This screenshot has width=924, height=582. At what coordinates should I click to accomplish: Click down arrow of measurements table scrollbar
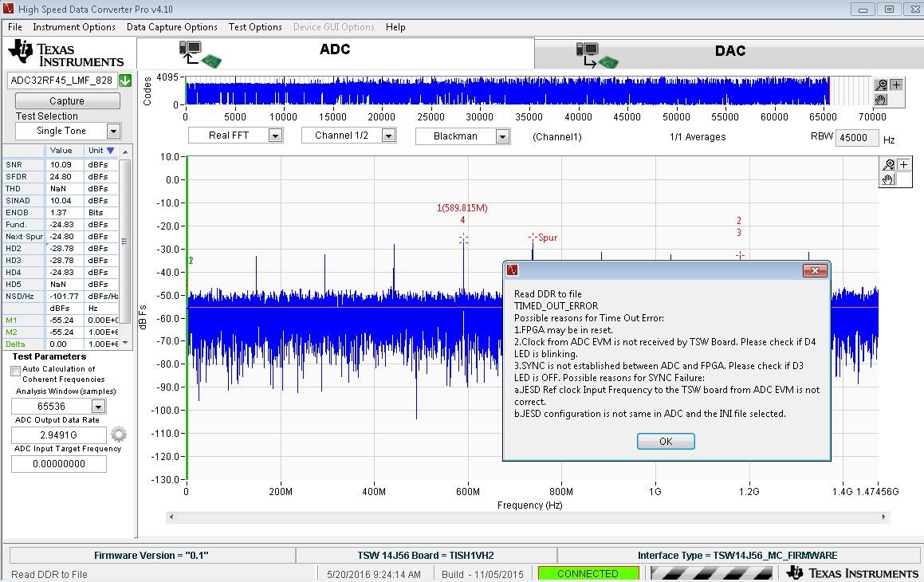(x=125, y=342)
